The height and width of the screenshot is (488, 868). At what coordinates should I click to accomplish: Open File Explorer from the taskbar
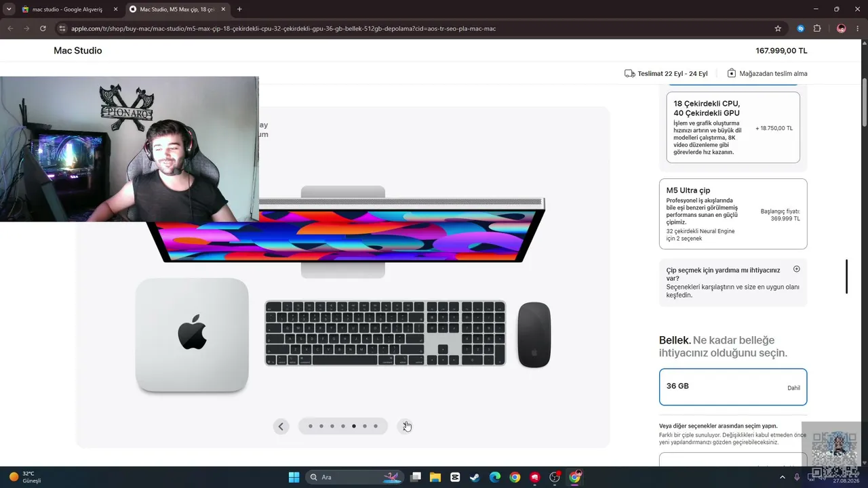tap(435, 477)
